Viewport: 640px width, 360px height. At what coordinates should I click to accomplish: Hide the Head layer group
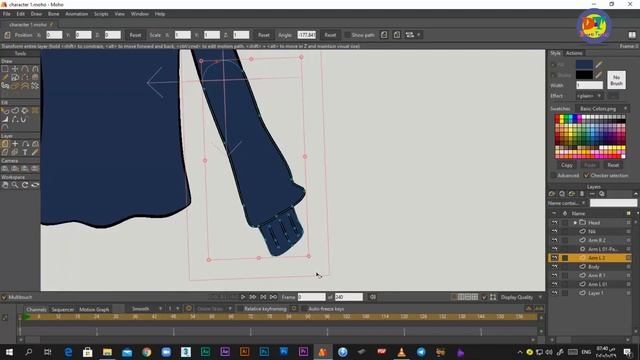click(x=554, y=223)
